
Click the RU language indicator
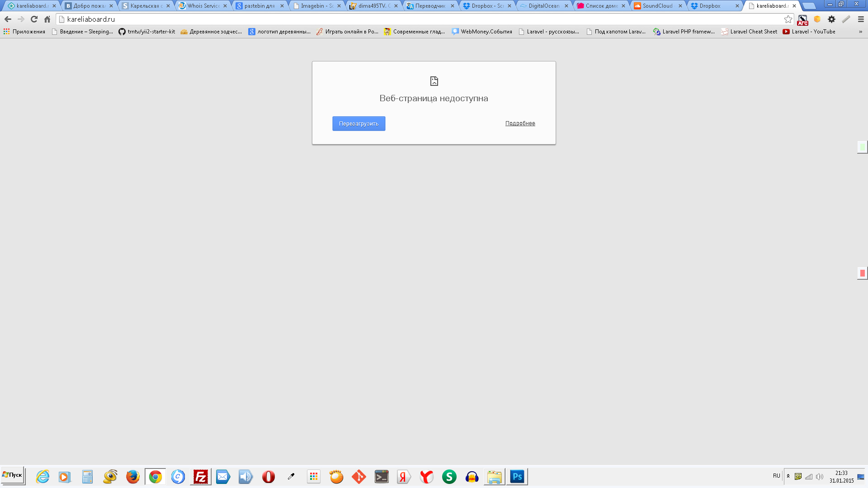tap(776, 476)
